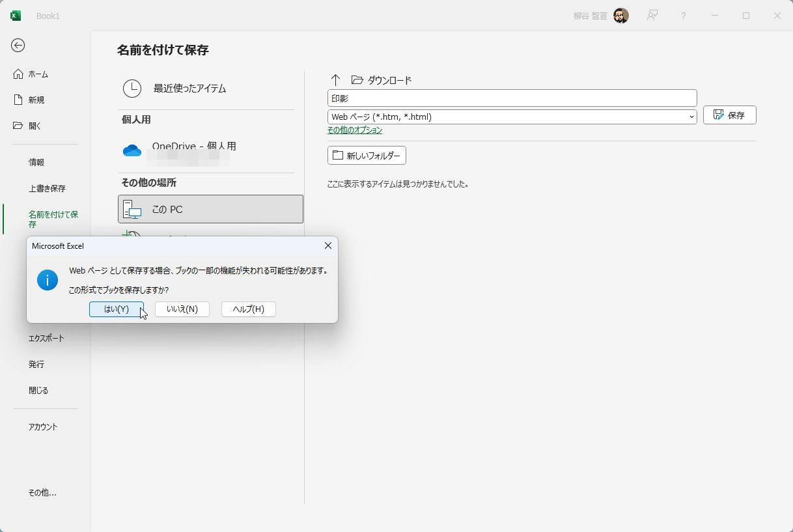Switch to the 情報 section

coord(36,162)
